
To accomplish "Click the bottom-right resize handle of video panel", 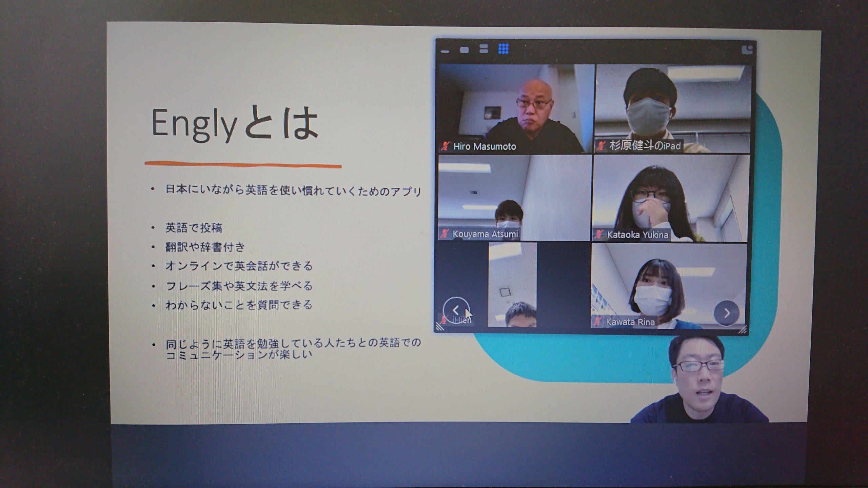I will [743, 330].
